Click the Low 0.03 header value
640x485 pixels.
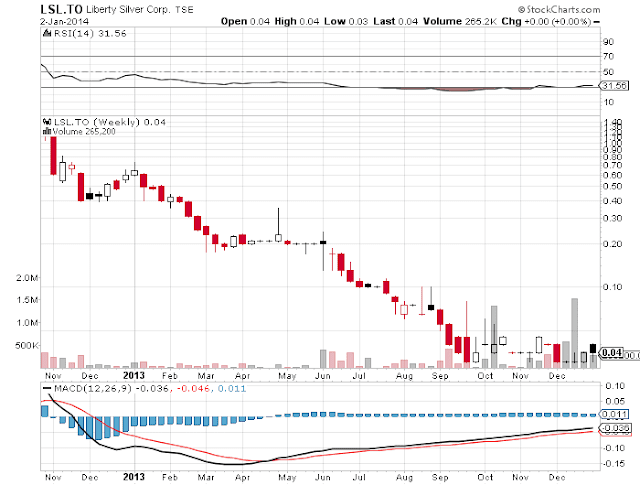tap(346, 21)
